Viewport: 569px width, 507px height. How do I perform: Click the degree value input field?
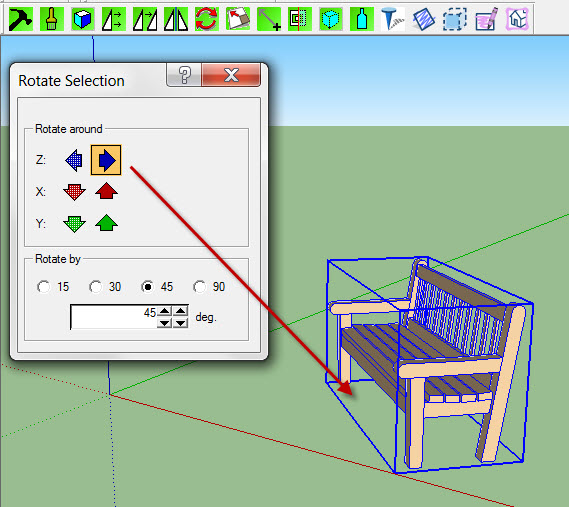(114, 317)
